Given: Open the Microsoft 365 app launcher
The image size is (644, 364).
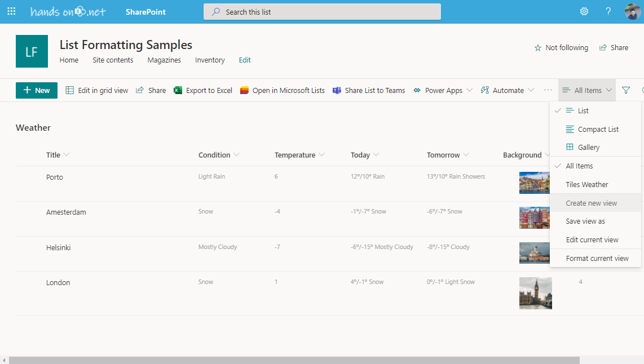Looking at the screenshot, I should tap(11, 11).
